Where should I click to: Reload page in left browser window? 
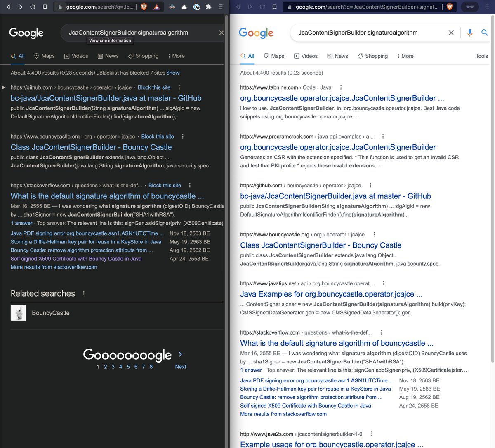(33, 7)
